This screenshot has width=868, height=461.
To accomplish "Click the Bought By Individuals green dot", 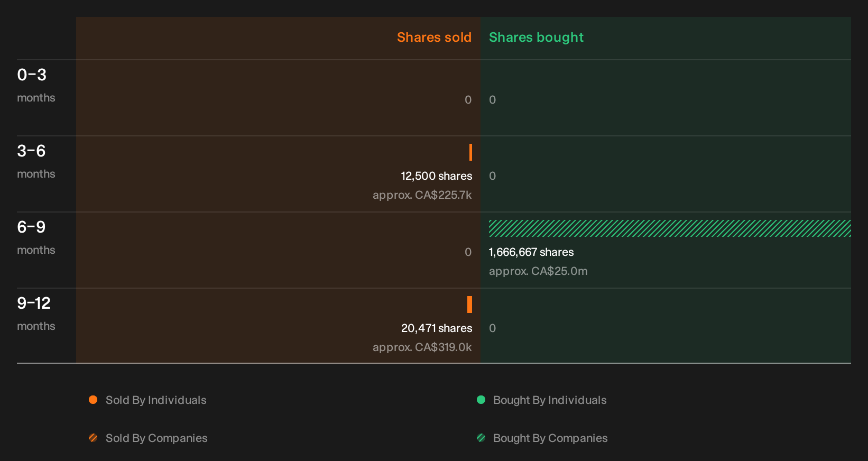I will pos(481,400).
